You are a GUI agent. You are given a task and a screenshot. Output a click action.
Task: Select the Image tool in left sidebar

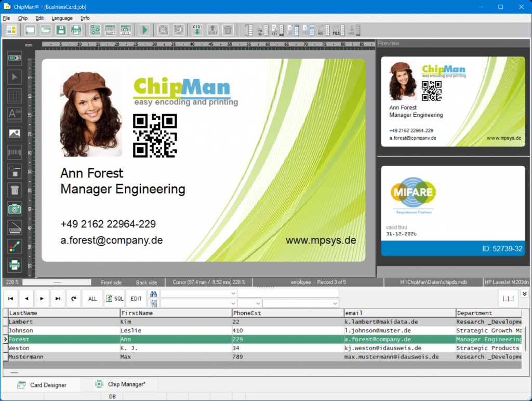pos(15,133)
